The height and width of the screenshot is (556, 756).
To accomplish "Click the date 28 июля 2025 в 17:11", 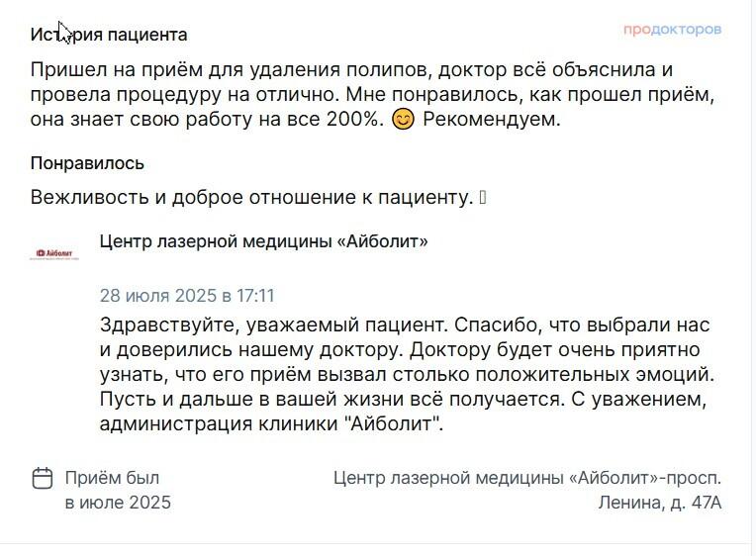I will point(187,295).
